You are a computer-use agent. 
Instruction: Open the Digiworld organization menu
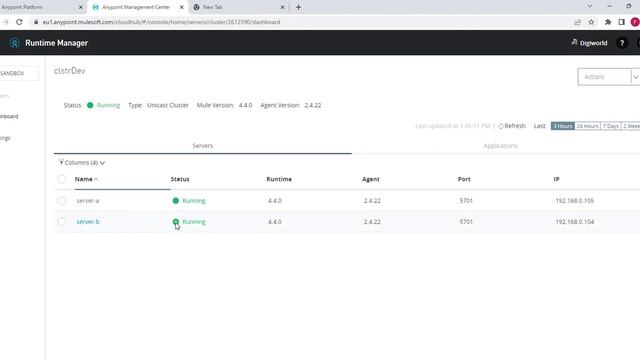[589, 43]
